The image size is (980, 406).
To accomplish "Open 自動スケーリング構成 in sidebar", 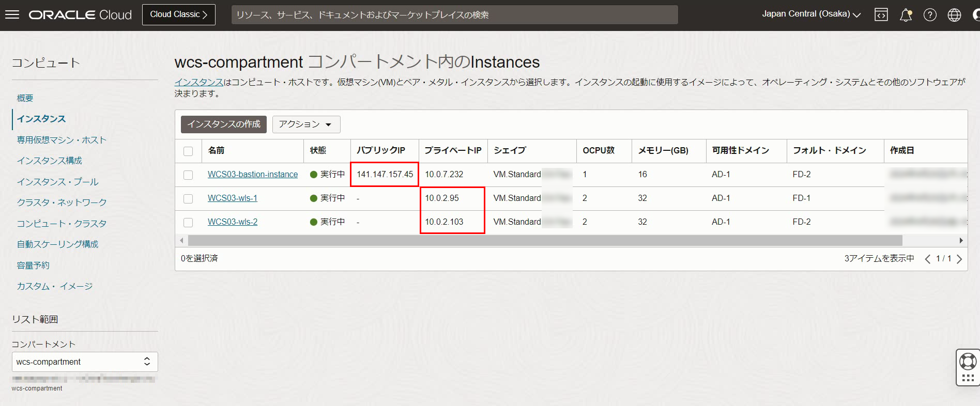I will [57, 244].
